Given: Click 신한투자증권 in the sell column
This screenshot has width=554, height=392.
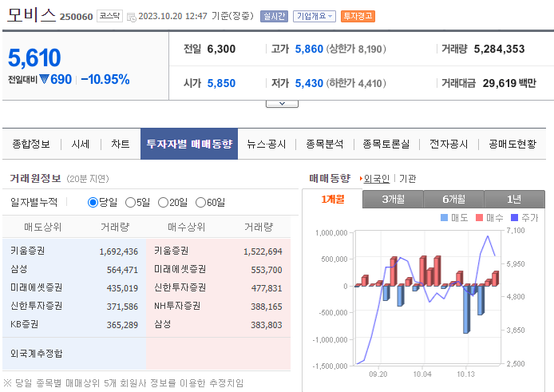Looking at the screenshot, I should [x=37, y=306].
